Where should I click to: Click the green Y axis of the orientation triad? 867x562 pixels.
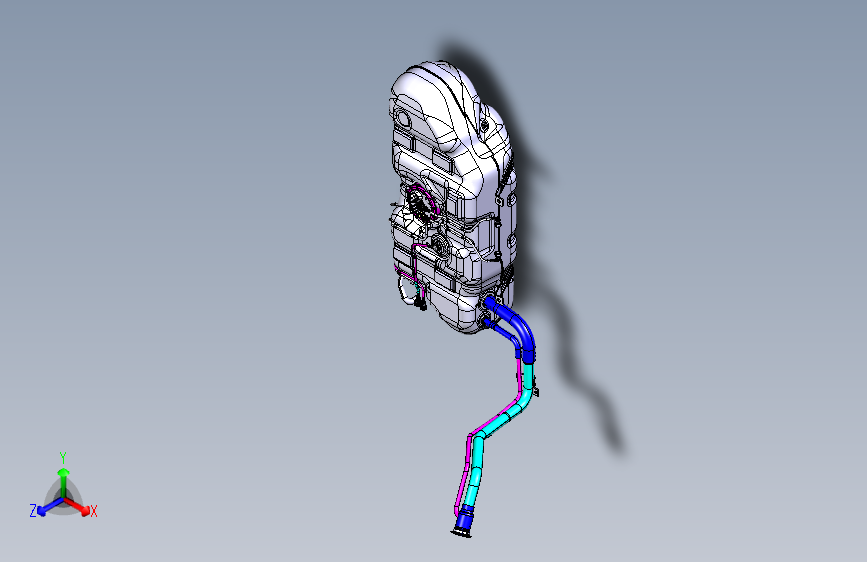64,483
